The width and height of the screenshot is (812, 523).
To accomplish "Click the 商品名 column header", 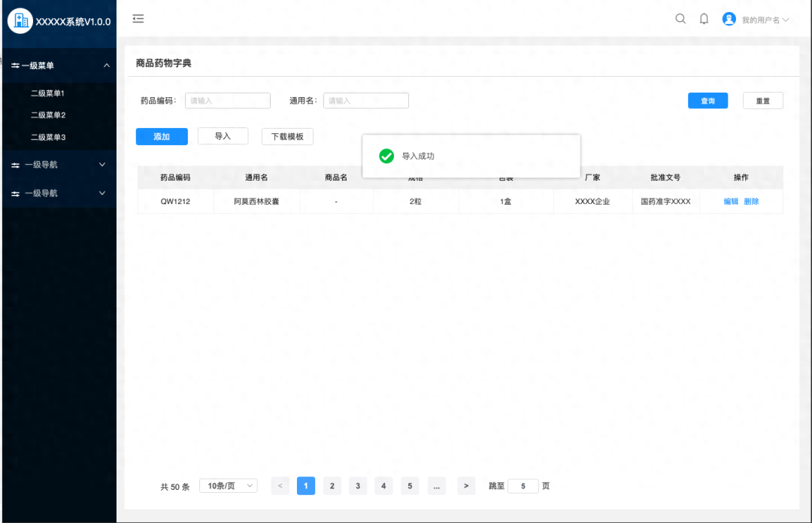I will coord(336,178).
